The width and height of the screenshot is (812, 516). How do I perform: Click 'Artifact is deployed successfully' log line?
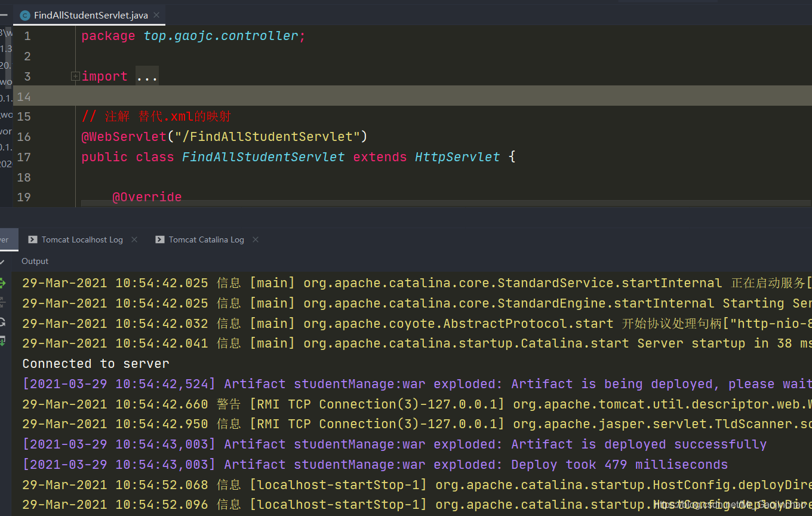[394, 444]
